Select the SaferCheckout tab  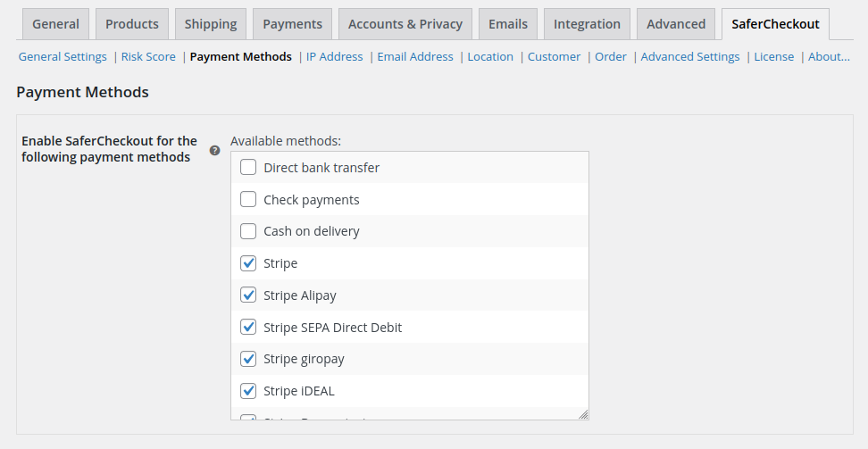pyautogui.click(x=775, y=24)
